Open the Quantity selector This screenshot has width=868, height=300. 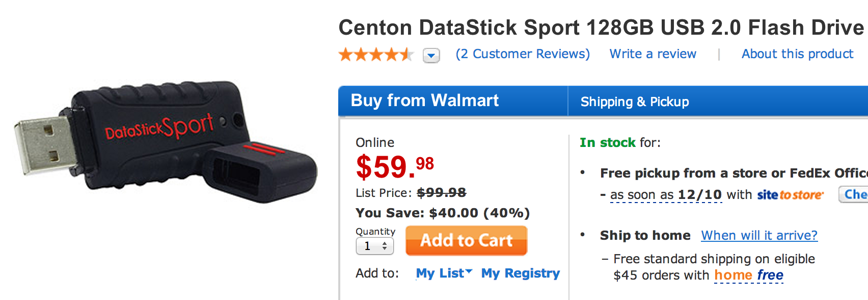[375, 246]
